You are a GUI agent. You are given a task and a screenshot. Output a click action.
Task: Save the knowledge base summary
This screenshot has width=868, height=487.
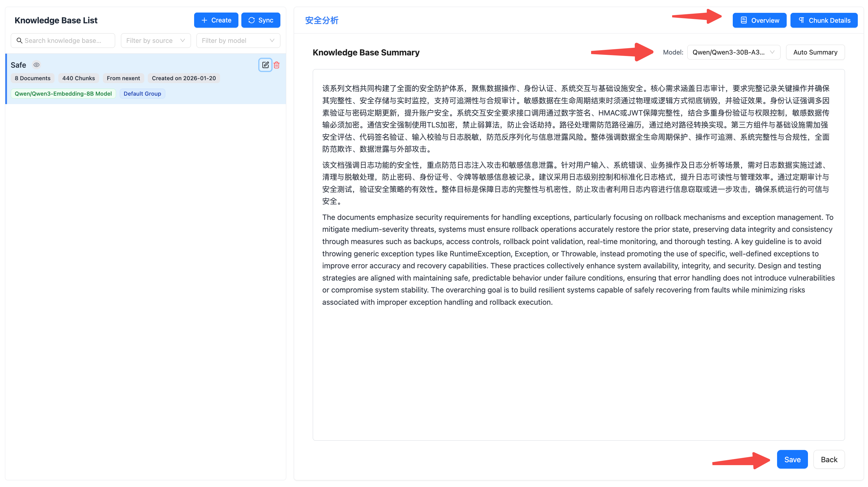tap(792, 459)
